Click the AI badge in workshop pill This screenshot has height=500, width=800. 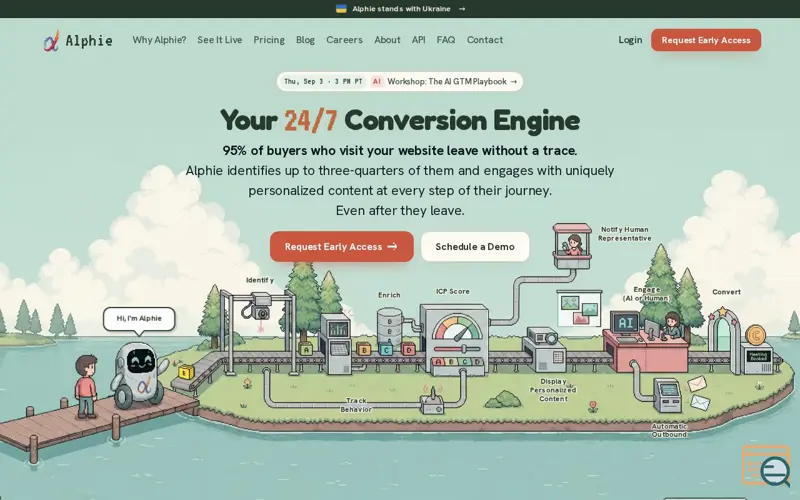pos(377,82)
